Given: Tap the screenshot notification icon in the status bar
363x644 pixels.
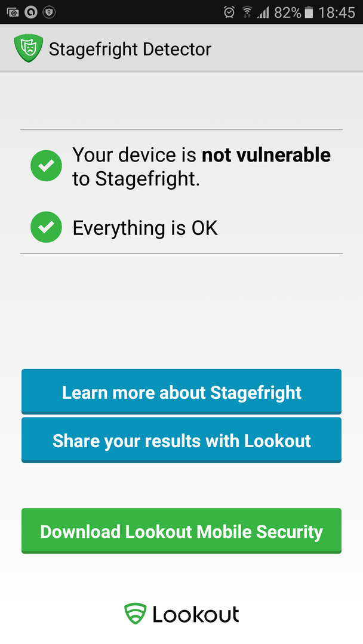Looking at the screenshot, I should pyautogui.click(x=13, y=13).
